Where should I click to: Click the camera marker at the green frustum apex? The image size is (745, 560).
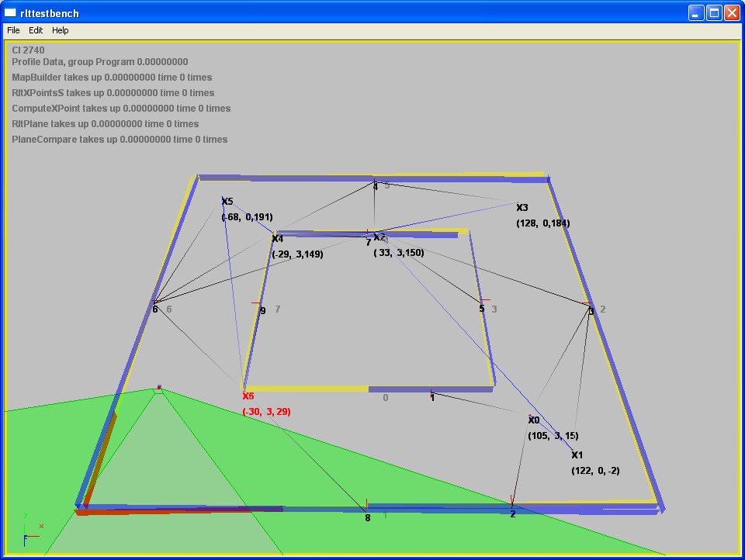coord(159,387)
